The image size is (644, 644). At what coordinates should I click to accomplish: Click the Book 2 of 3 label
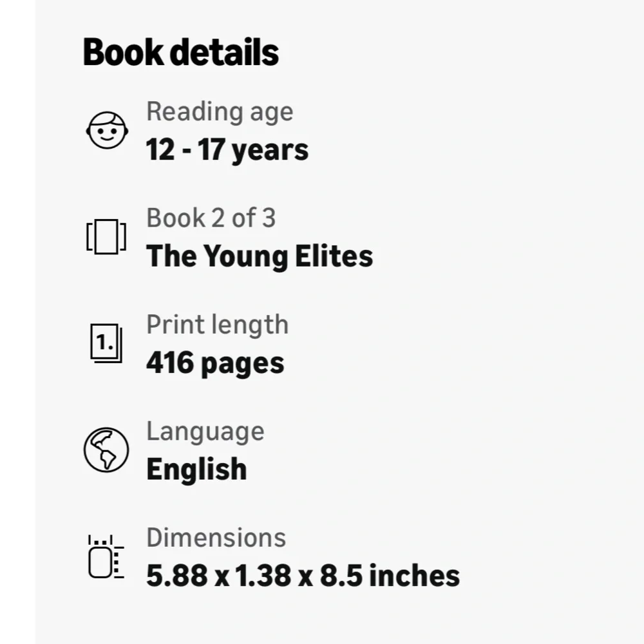pos(211,218)
